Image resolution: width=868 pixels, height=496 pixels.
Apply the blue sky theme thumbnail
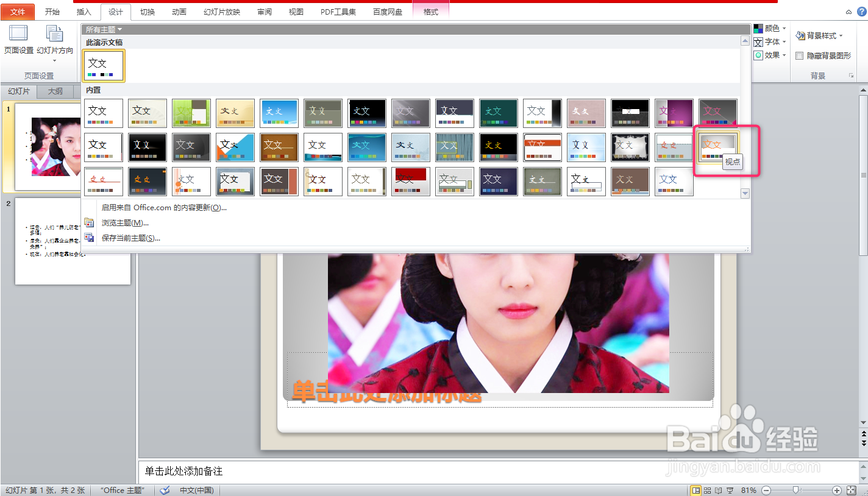[x=279, y=113]
